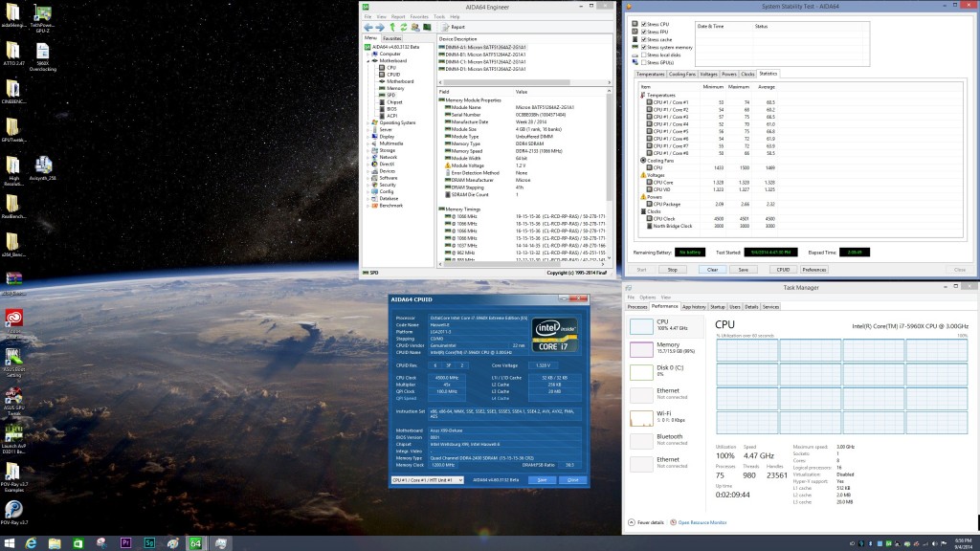Viewport: 980px width, 551px height.
Task: Open the ATTO 2.47 desktop folder
Action: point(13,54)
